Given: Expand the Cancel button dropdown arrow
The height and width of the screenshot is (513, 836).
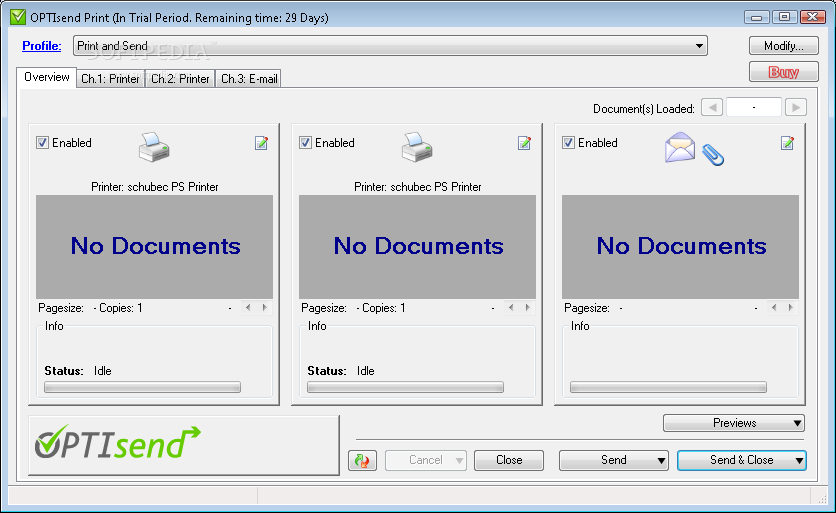Looking at the screenshot, I should point(459,460).
